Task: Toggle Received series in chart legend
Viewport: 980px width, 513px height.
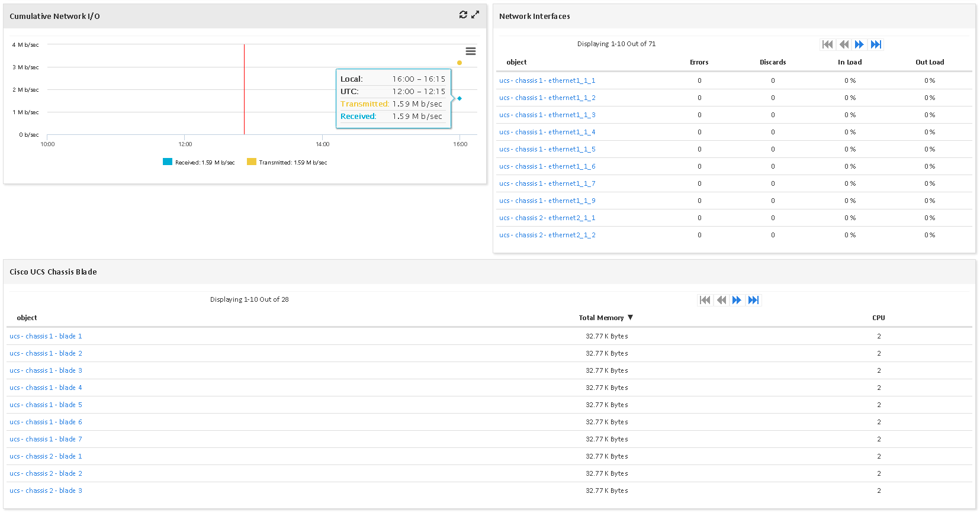Action: (x=199, y=162)
